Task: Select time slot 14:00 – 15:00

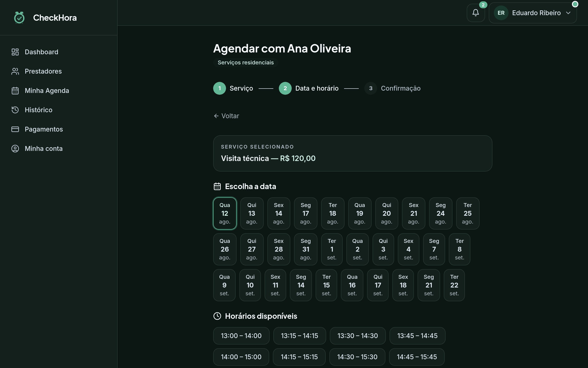Action: [241, 357]
